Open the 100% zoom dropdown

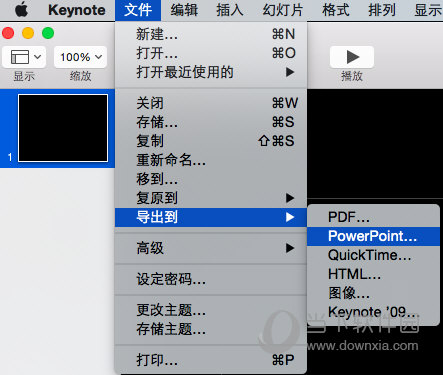pos(80,57)
